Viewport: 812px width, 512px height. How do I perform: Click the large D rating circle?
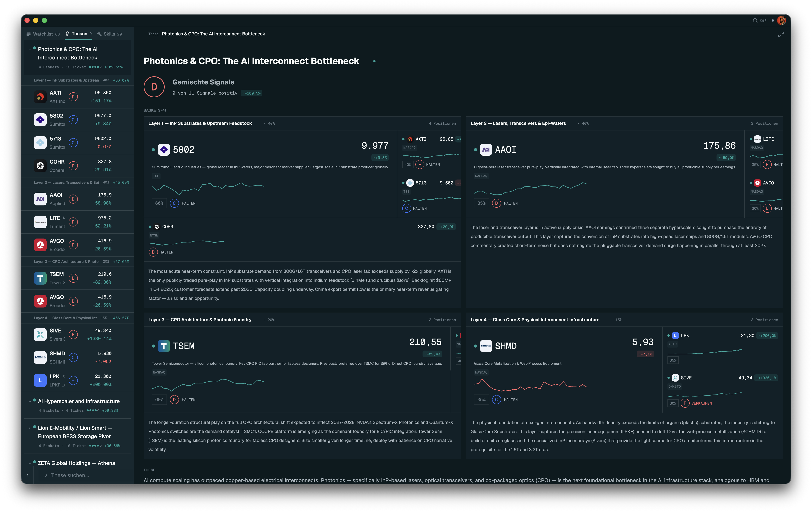pyautogui.click(x=154, y=87)
